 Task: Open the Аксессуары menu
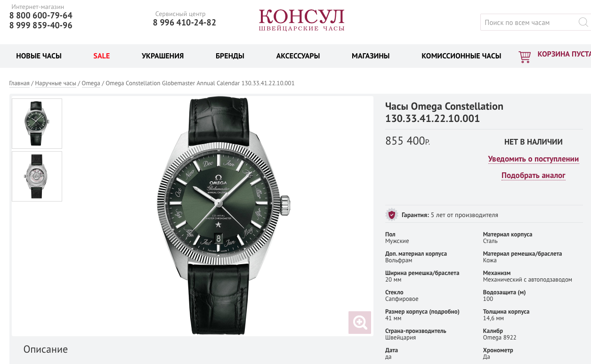[298, 56]
